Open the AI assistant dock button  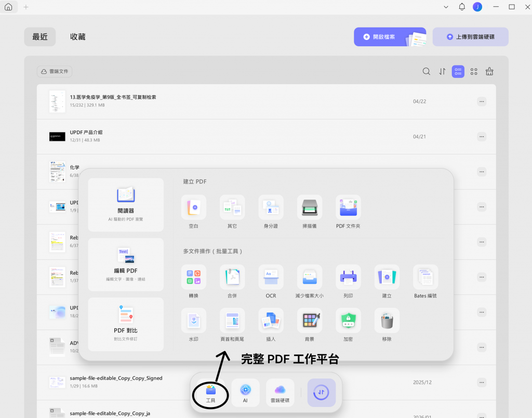click(x=245, y=393)
